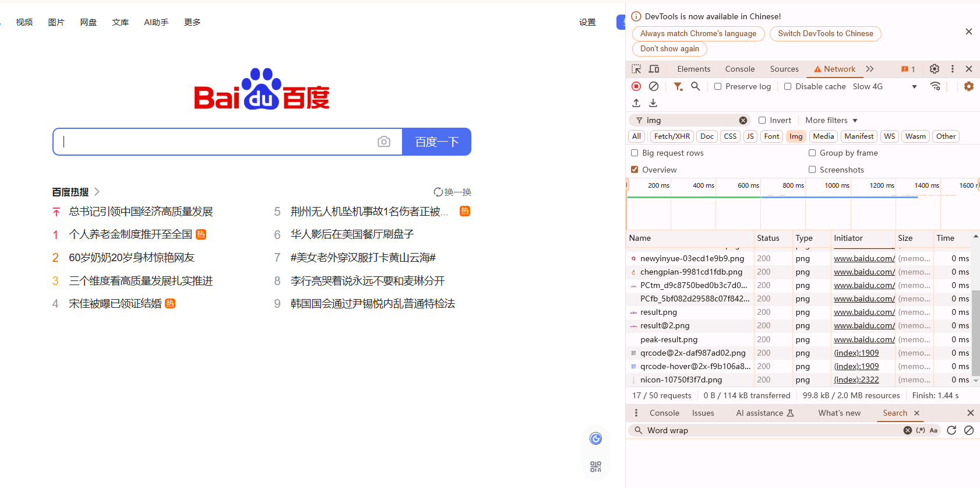This screenshot has width=980, height=488.
Task: Click the Baidu QR code icon
Action: click(595, 466)
